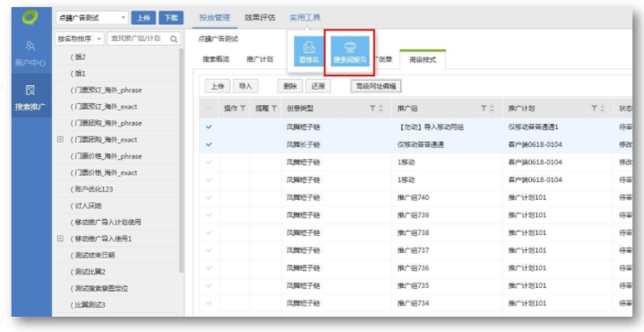This screenshot has width=644, height=332.
Task: Click the filter funnel in the 推广组 column
Action: click(483, 109)
